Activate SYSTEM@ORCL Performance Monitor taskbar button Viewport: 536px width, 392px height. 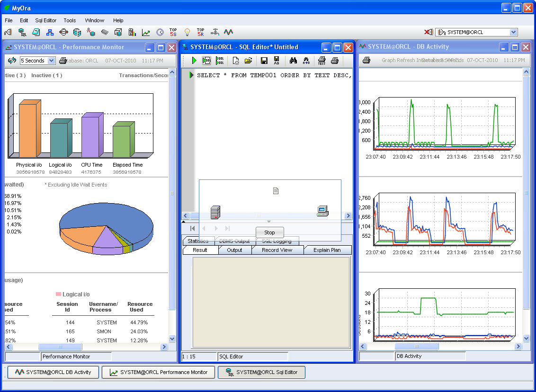click(158, 372)
